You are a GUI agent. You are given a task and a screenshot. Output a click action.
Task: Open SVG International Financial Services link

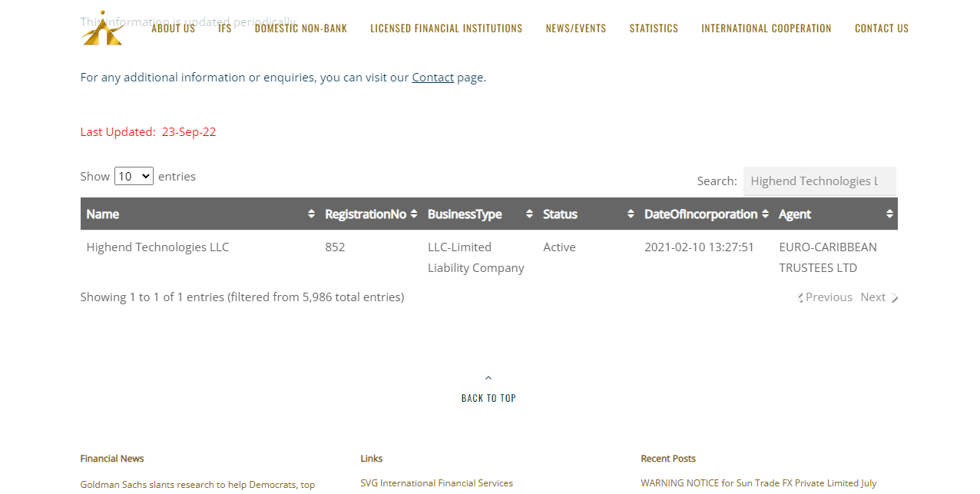[436, 483]
